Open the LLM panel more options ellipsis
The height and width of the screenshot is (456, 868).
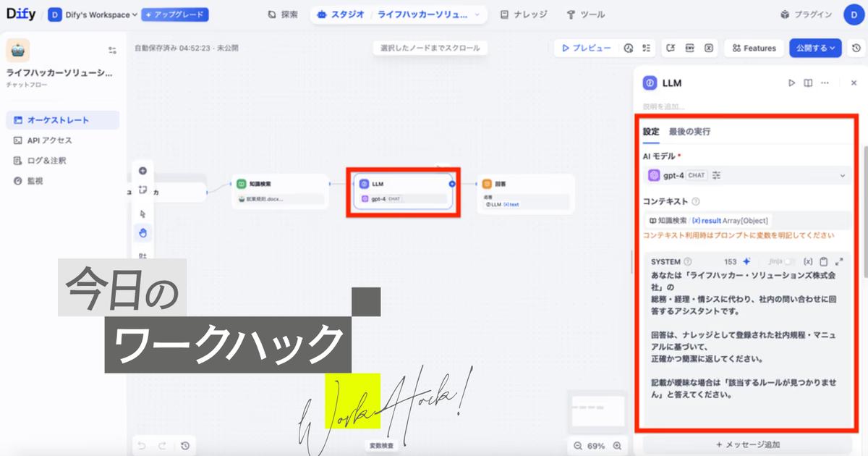825,83
